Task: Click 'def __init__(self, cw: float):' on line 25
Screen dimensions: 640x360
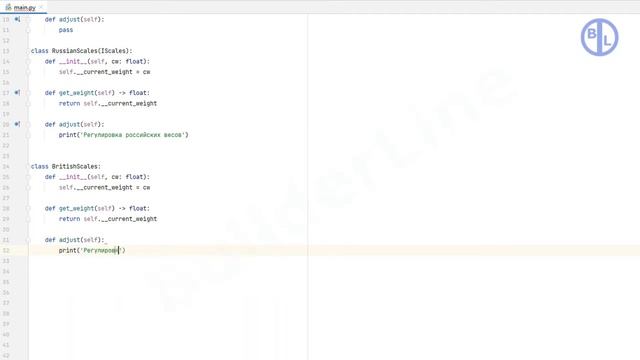Action: click(97, 177)
